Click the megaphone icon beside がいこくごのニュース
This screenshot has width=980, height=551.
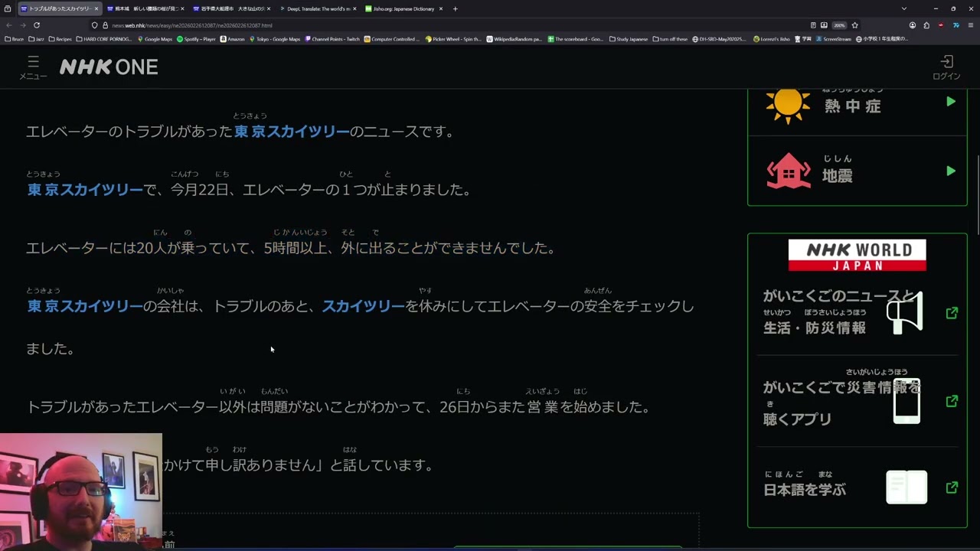pyautogui.click(x=905, y=312)
